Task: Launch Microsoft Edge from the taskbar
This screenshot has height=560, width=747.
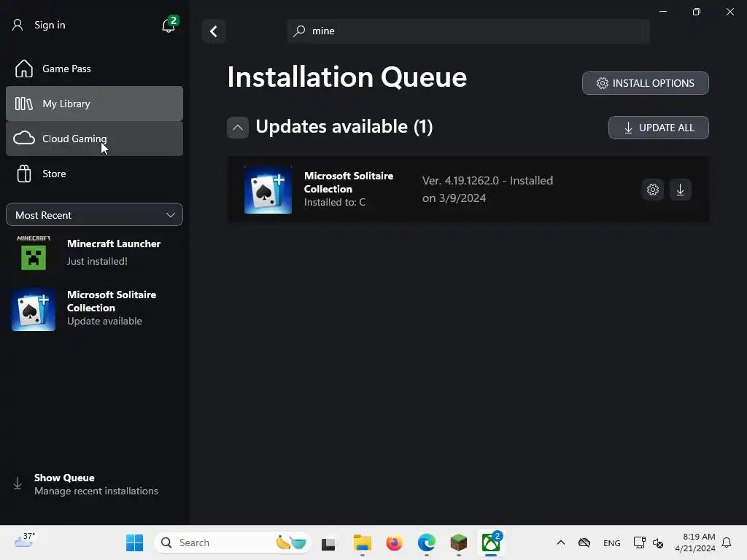Action: click(x=426, y=542)
